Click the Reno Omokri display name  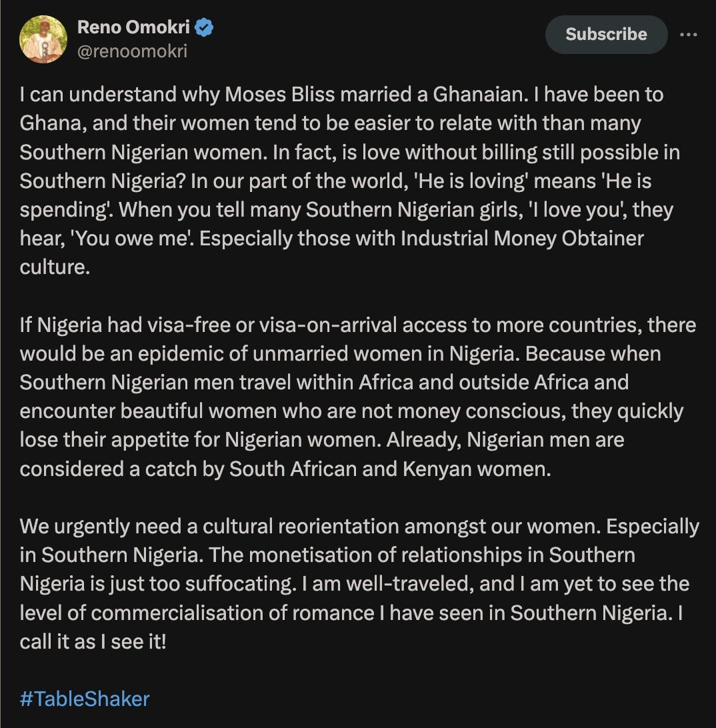pos(133,27)
